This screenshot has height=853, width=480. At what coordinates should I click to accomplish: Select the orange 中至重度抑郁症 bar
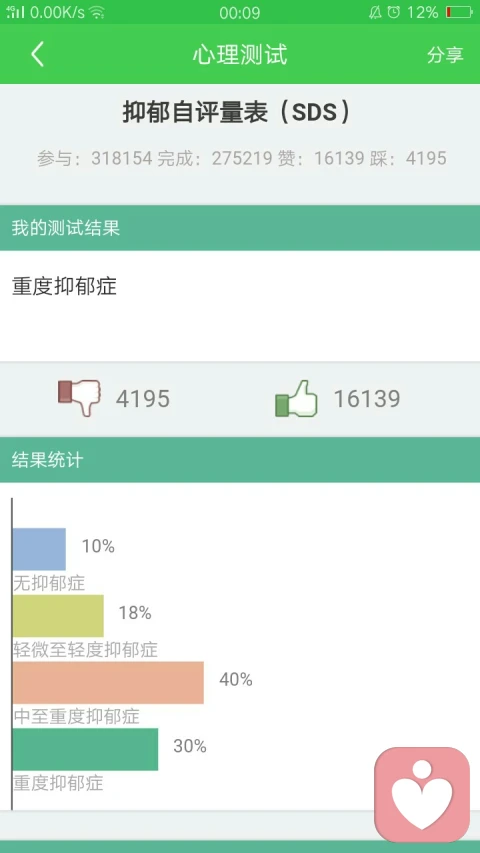click(x=108, y=683)
